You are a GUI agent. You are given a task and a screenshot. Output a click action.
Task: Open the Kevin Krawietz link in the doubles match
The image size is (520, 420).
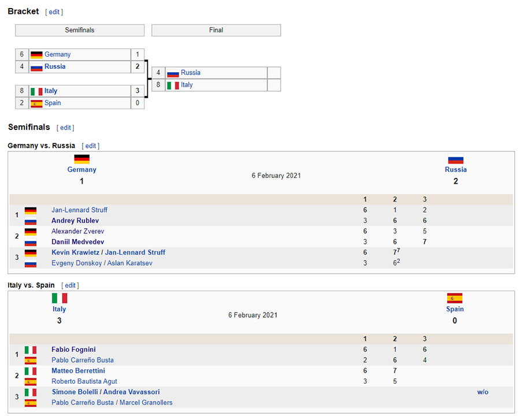pyautogui.click(x=75, y=252)
